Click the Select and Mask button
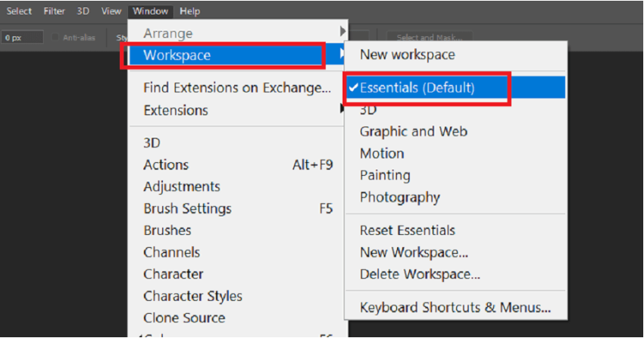This screenshot has width=644, height=338. click(429, 37)
